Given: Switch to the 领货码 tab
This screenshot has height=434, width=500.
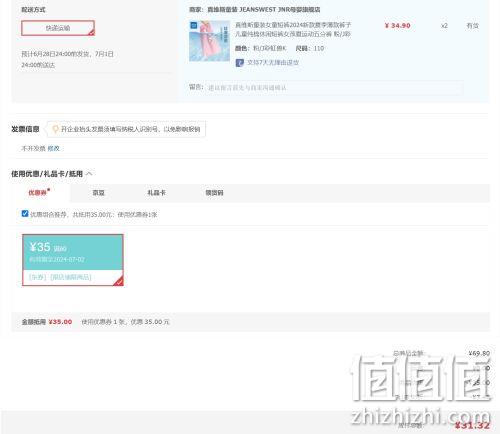Looking at the screenshot, I should (214, 193).
